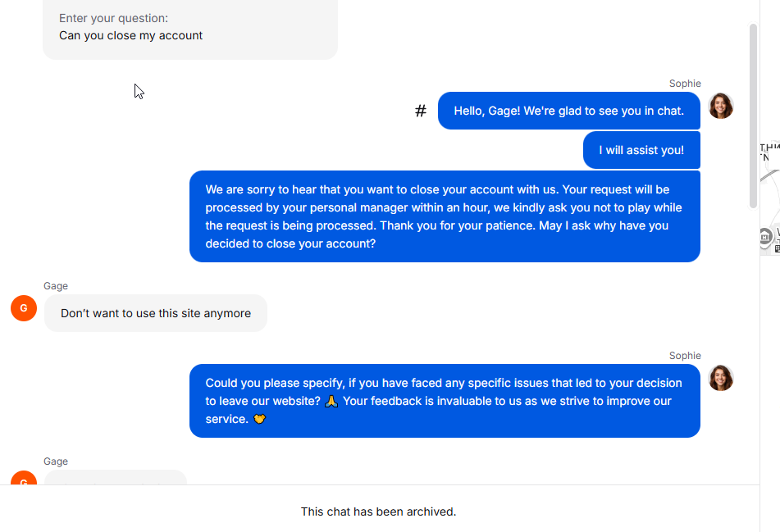Viewport: 780px width, 532px height.
Task: Click the Sophie name label above the greeting
Action: (685, 84)
